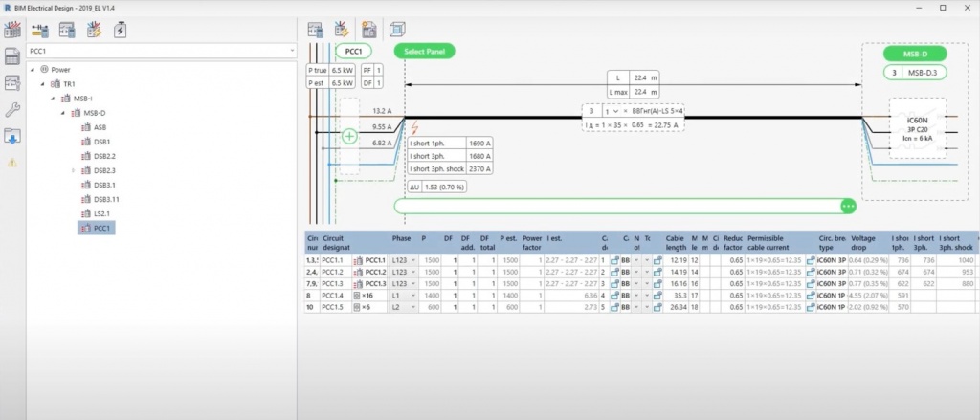Click the Power factor column header
The width and height of the screenshot is (980, 420).
tap(532, 243)
